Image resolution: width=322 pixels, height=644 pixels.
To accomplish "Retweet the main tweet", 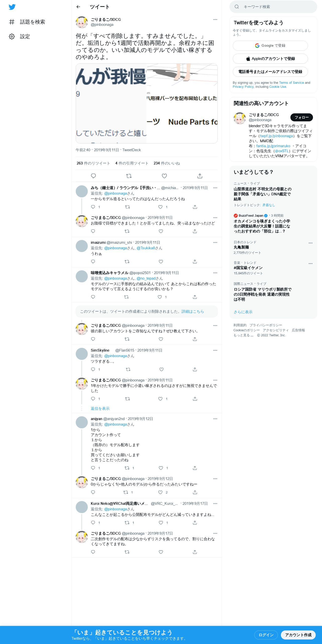I will pos(129,176).
